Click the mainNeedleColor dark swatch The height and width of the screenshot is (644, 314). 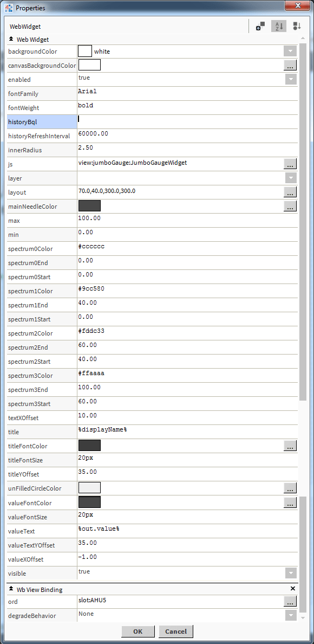tap(89, 206)
